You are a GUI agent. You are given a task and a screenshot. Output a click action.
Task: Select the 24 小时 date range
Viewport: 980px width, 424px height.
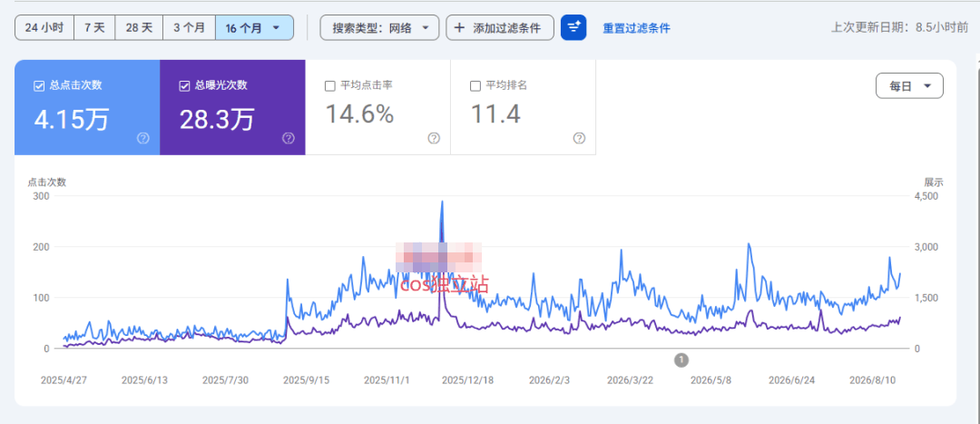coord(44,28)
